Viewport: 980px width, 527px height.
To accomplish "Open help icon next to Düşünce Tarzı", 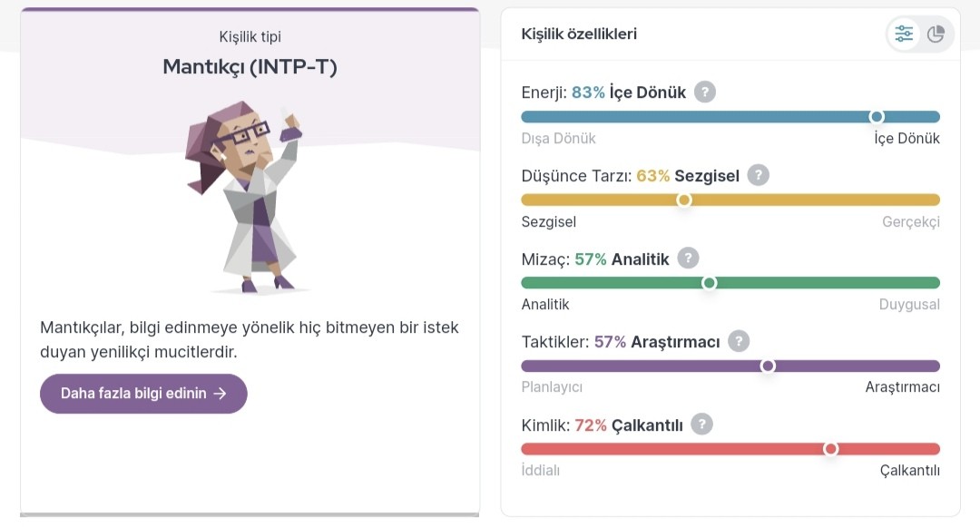I will (758, 175).
